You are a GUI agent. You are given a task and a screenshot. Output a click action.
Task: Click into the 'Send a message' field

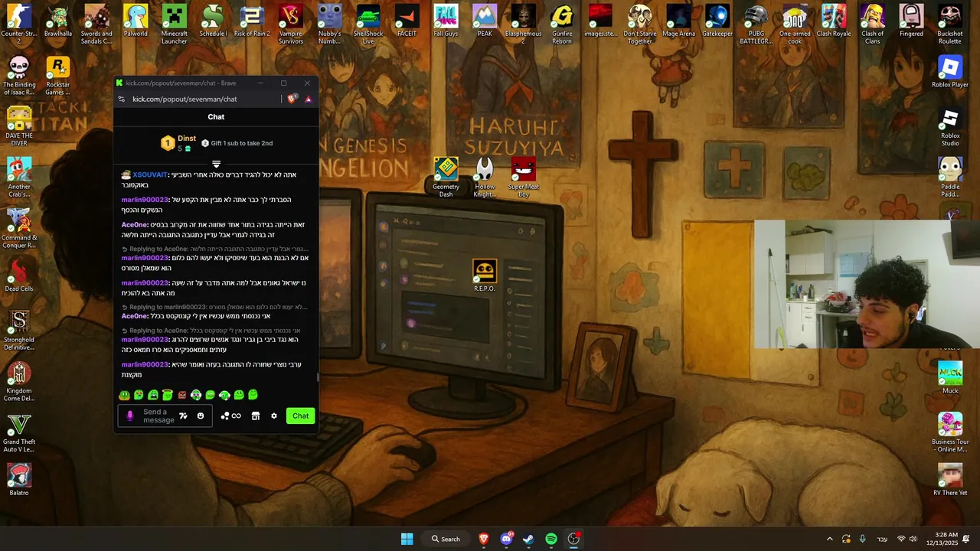(x=158, y=416)
